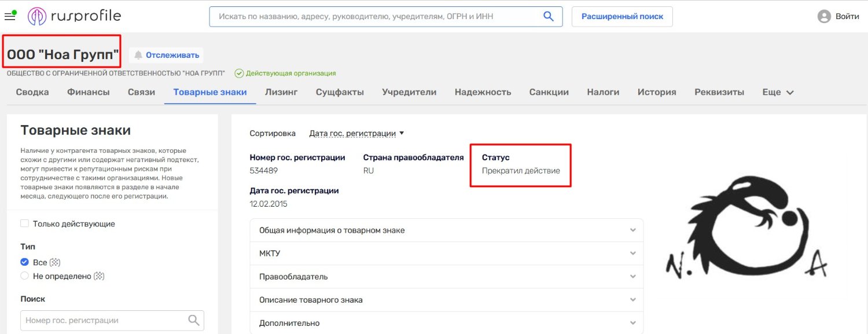
Task: Expand the МКТУ section
Action: tap(446, 253)
